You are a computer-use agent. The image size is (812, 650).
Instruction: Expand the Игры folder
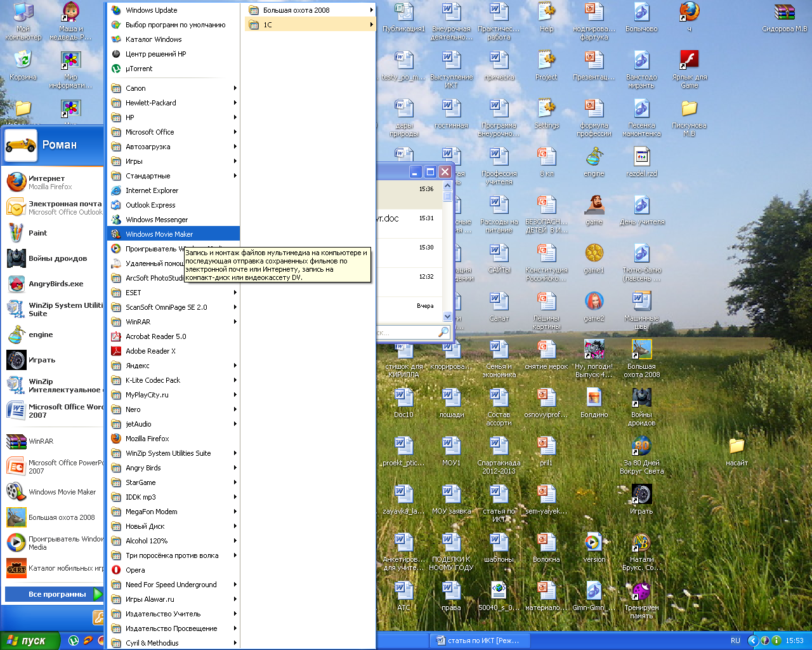pos(174,161)
